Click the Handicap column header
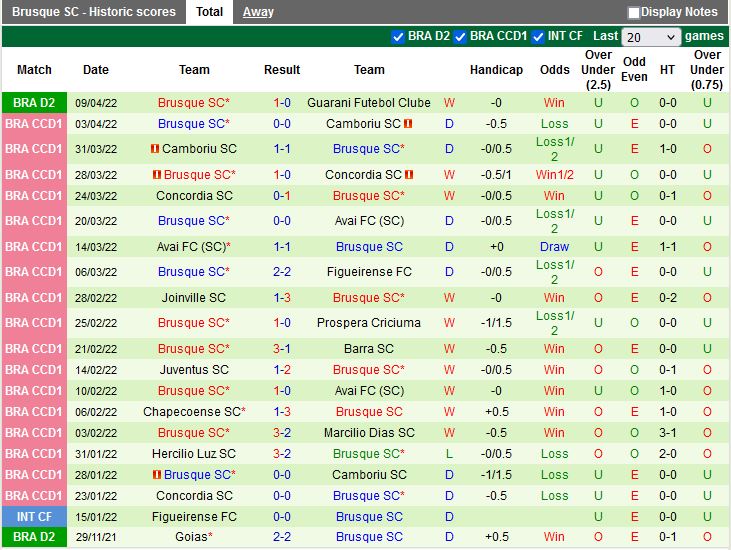The image size is (731, 550). click(496, 70)
